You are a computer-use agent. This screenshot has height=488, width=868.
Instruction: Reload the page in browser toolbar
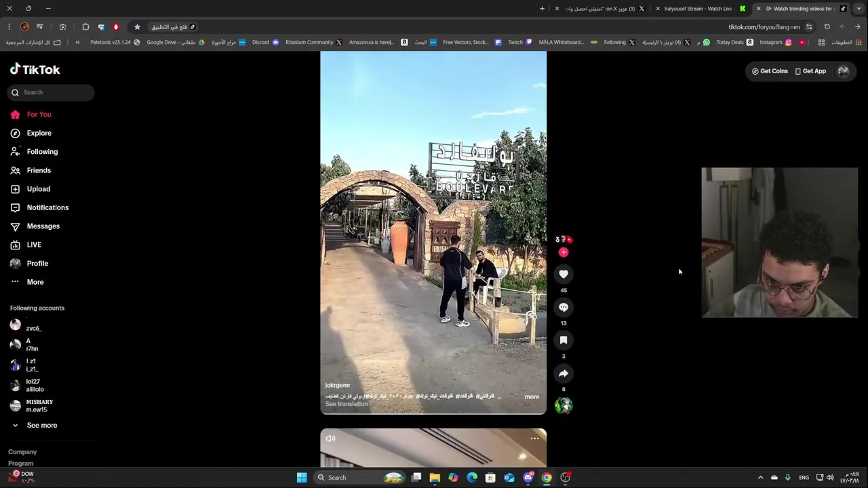(827, 27)
